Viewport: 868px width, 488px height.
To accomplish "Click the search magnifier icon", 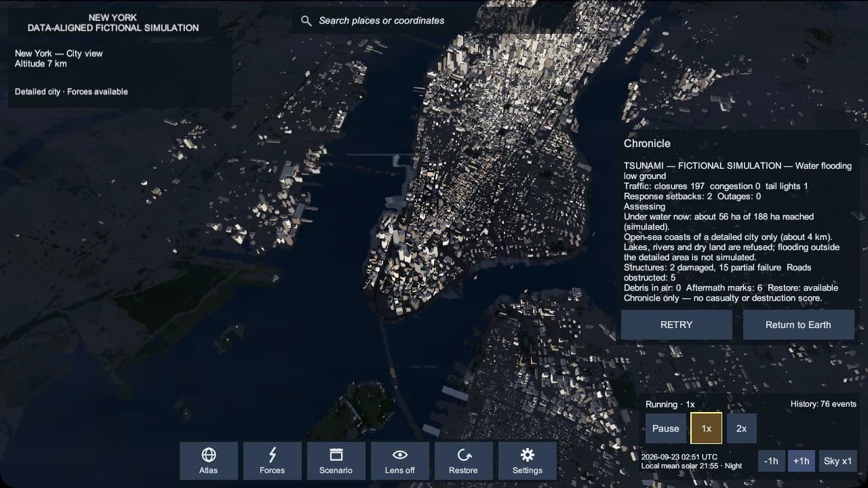I will click(307, 21).
